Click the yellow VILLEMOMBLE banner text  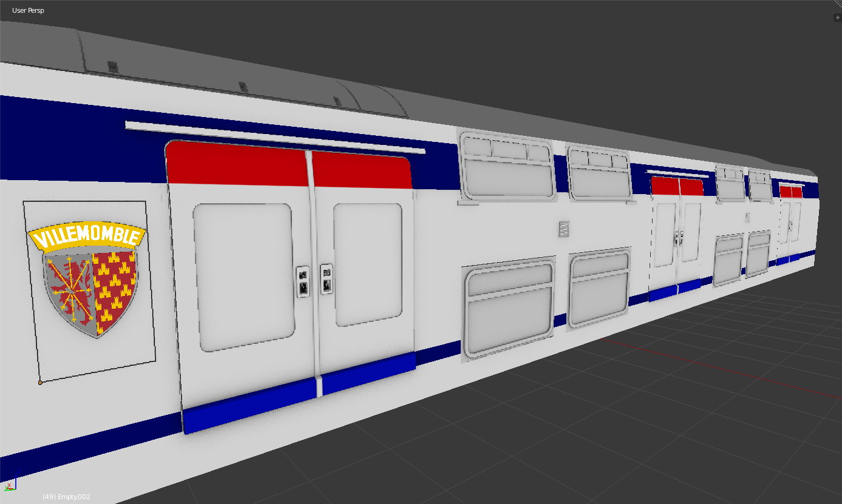coord(88,237)
